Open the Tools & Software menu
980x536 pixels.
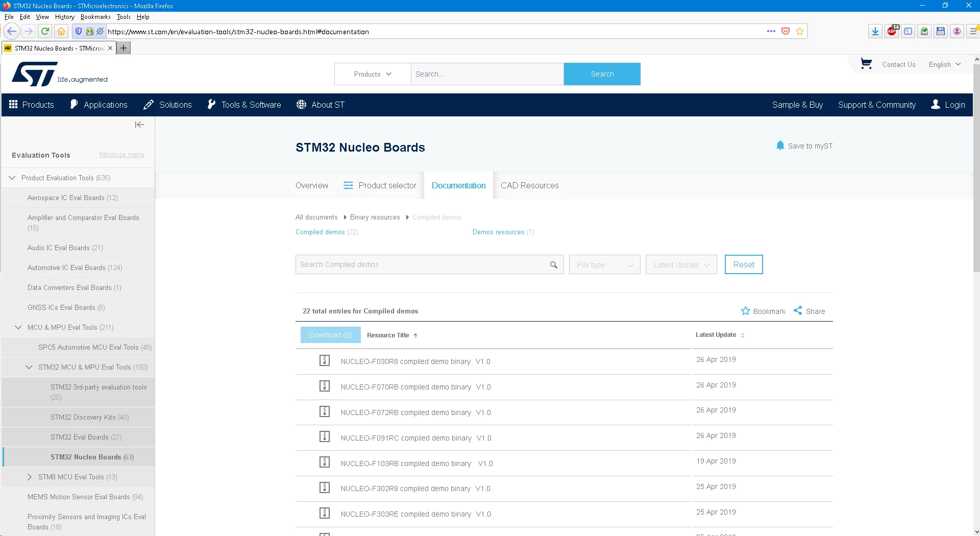(244, 105)
